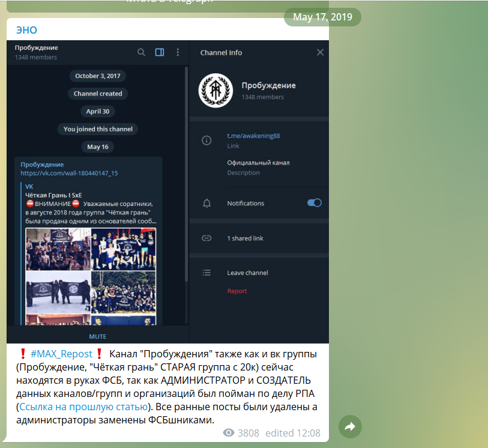Click the Пробуждение sender name in message

coord(42,165)
